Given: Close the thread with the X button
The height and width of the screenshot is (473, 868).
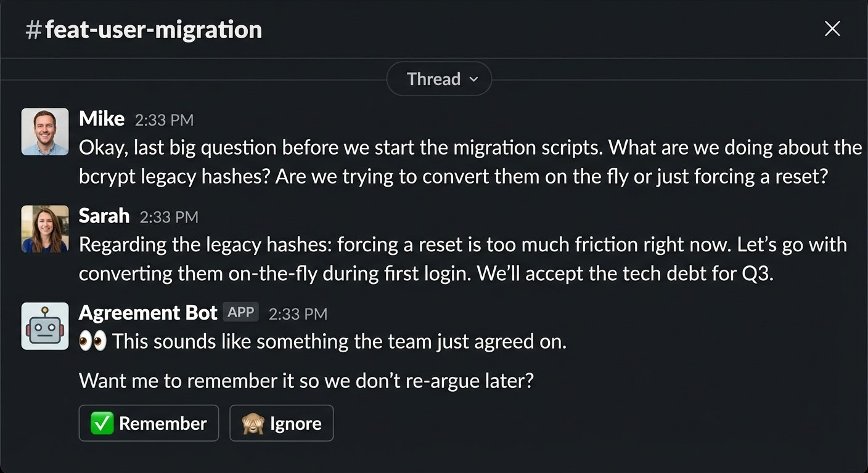Looking at the screenshot, I should [x=832, y=28].
